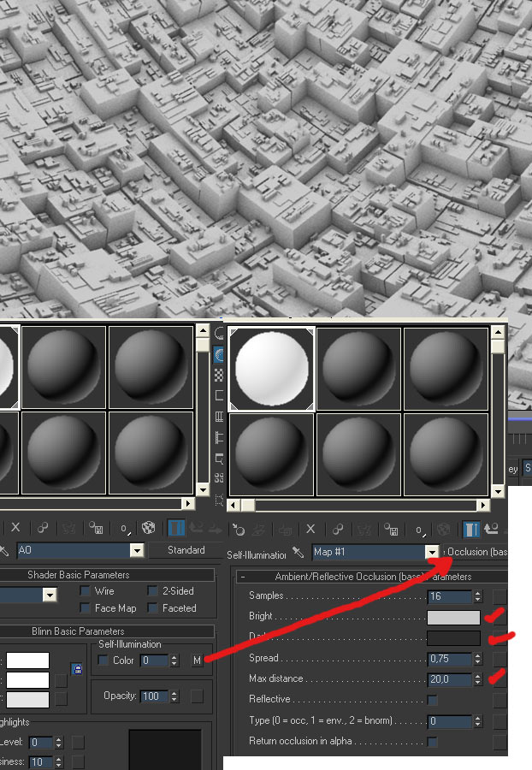Click Video Color Check icon
Viewport: 532px width, 770px height.
point(219,417)
